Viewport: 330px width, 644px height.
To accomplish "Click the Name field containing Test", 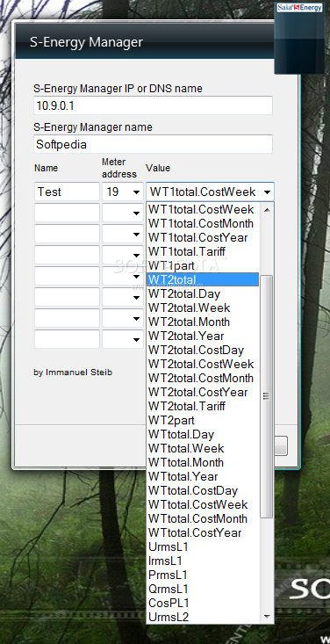I will point(67,192).
